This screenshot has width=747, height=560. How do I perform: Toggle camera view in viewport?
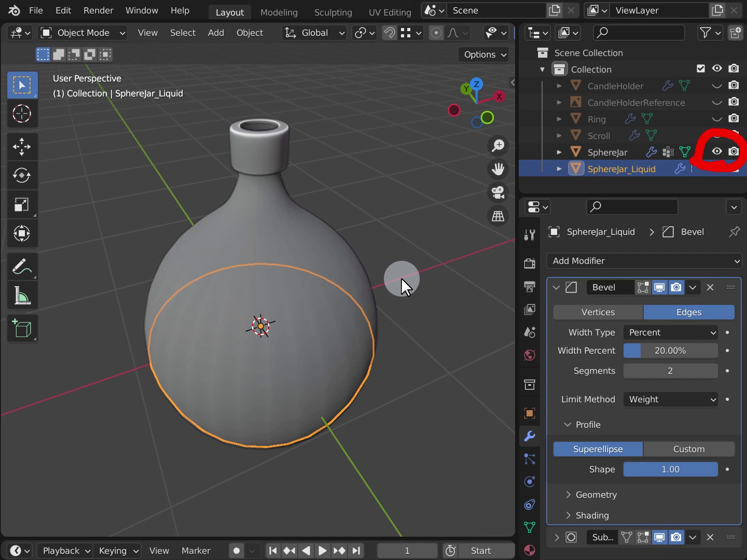coord(498,192)
